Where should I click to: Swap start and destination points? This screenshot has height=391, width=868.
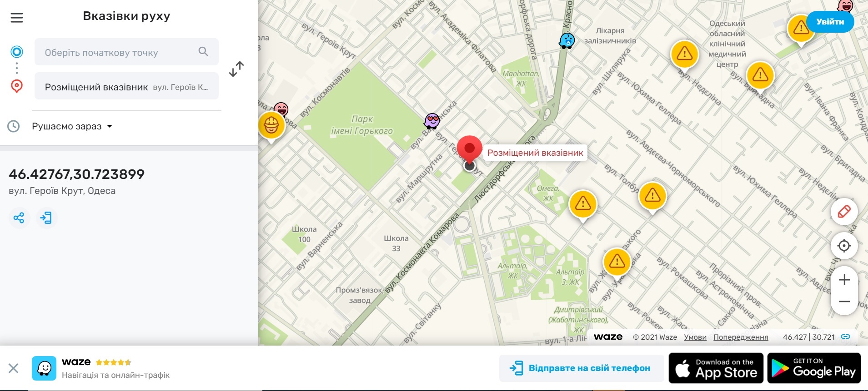point(236,69)
